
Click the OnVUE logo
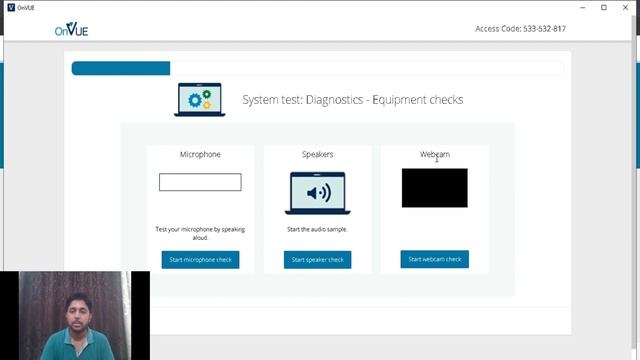(x=71, y=29)
